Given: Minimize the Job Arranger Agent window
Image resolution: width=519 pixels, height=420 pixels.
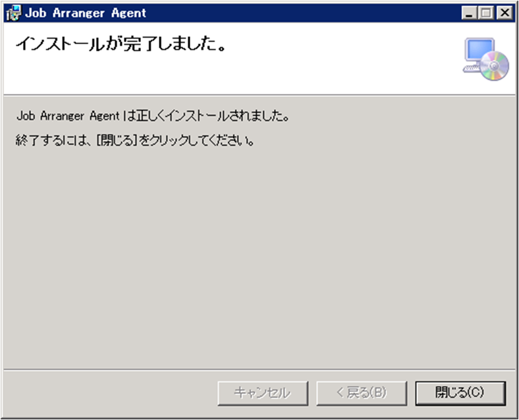Looking at the screenshot, I should point(469,13).
